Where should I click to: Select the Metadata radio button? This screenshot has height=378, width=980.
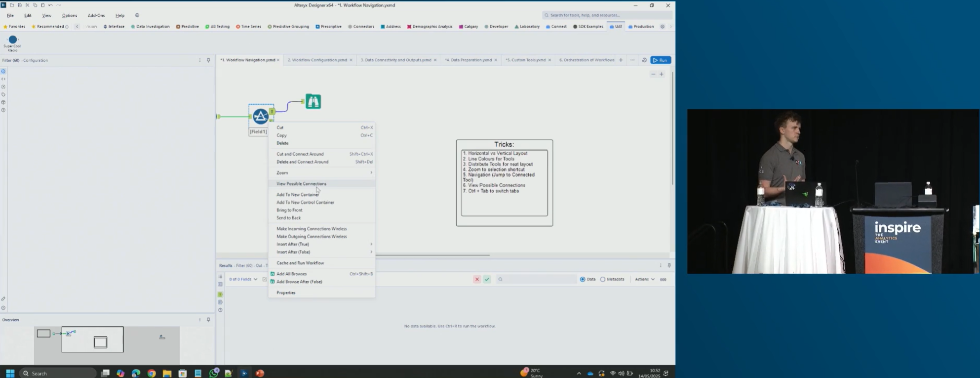point(603,279)
